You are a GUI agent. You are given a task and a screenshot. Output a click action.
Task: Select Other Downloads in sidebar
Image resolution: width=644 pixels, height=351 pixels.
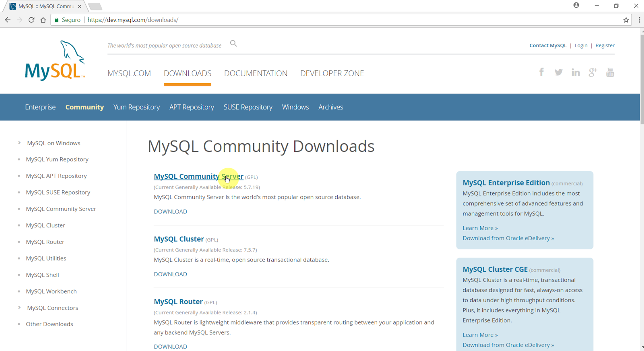pos(50,324)
